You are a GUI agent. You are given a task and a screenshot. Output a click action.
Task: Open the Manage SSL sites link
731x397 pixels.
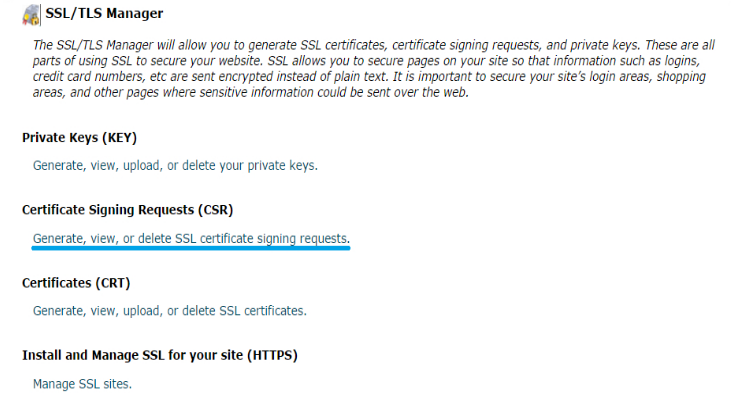pos(83,384)
